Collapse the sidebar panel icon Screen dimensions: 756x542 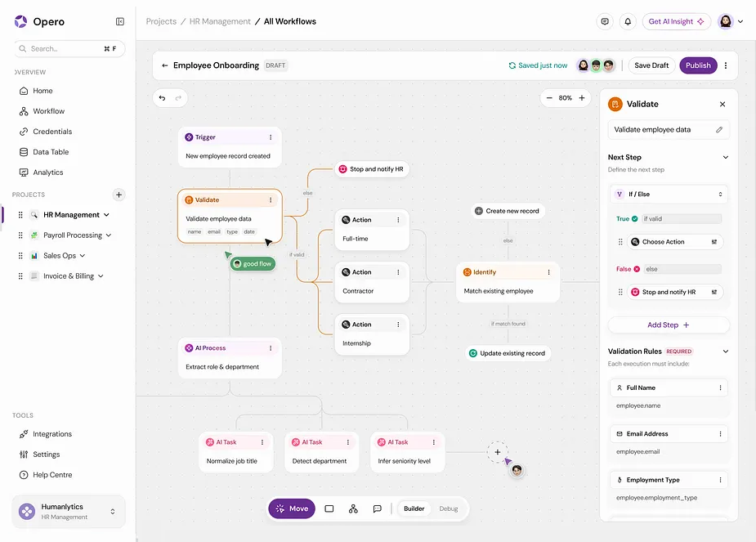click(120, 22)
